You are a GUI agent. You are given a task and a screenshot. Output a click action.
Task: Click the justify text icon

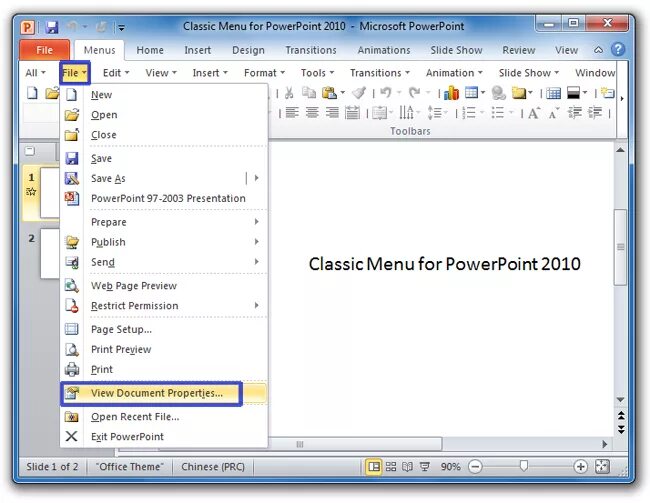(x=352, y=112)
